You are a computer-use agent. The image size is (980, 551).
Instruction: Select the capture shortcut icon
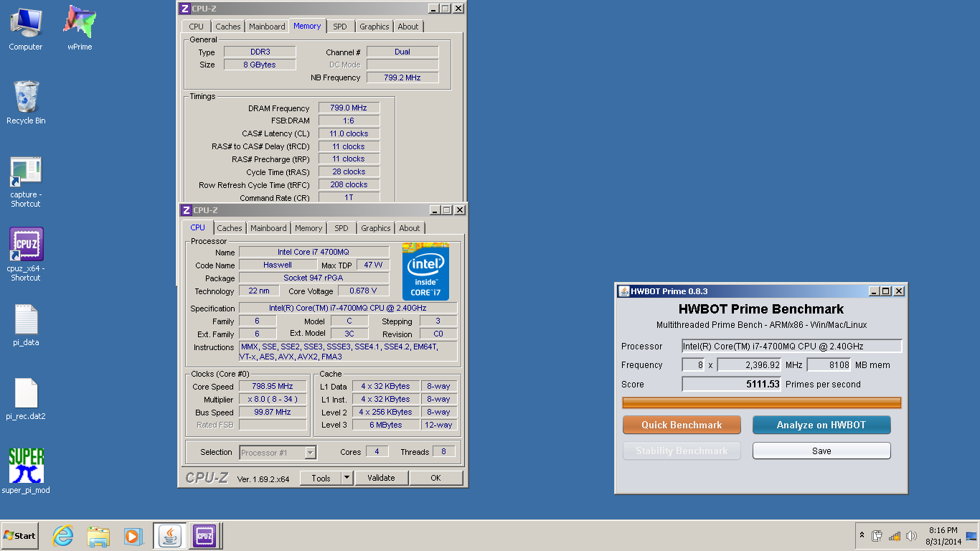(x=26, y=182)
